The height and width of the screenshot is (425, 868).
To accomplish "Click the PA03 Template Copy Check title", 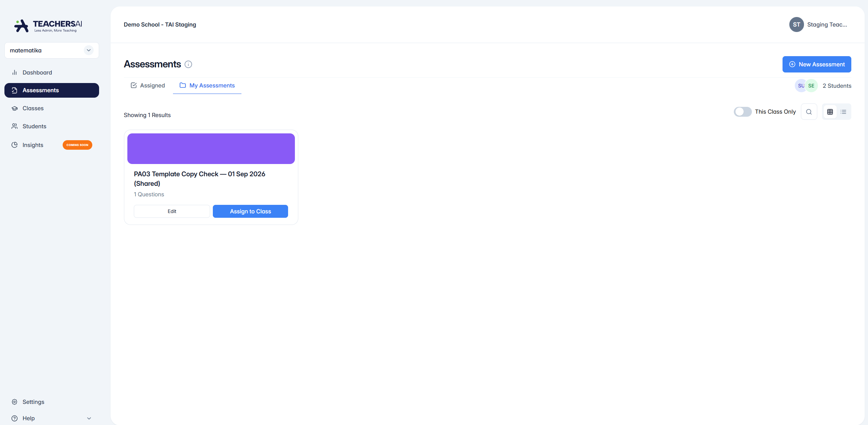I will pos(200,179).
